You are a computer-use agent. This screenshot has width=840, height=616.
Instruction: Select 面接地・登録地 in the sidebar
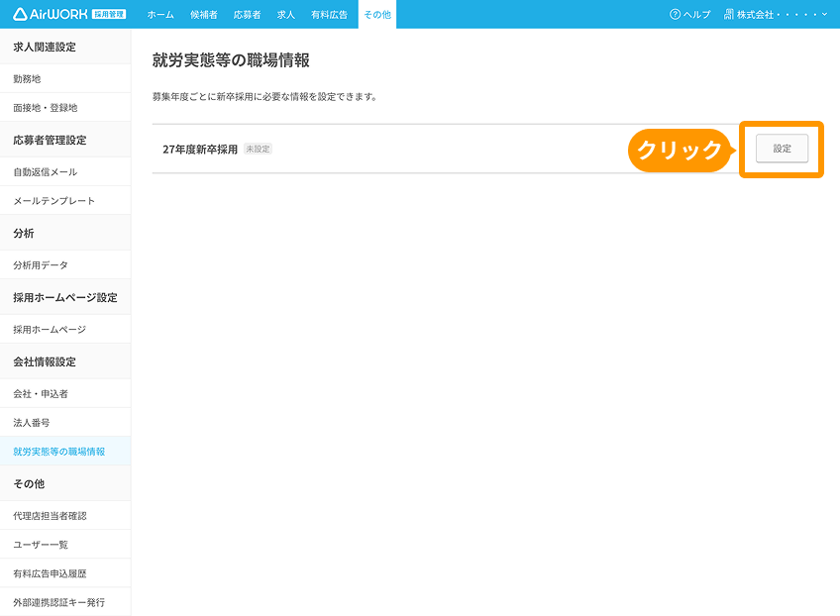tap(45, 107)
